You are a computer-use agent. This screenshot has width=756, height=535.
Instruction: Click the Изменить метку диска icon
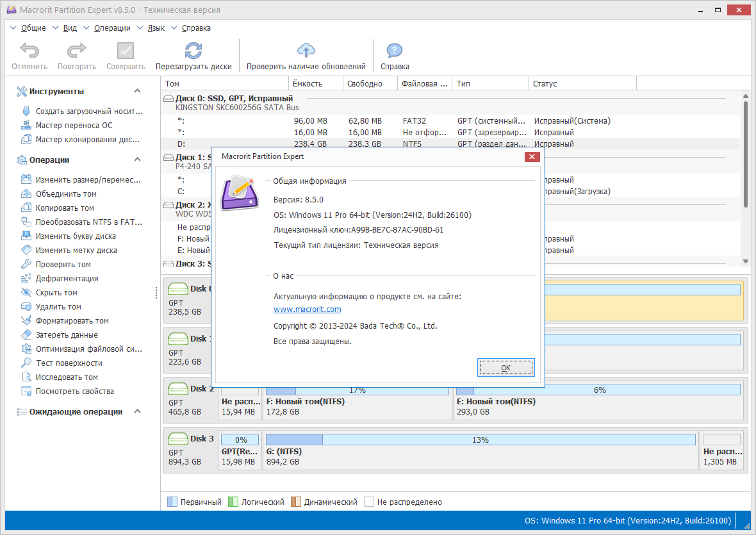pos(26,250)
